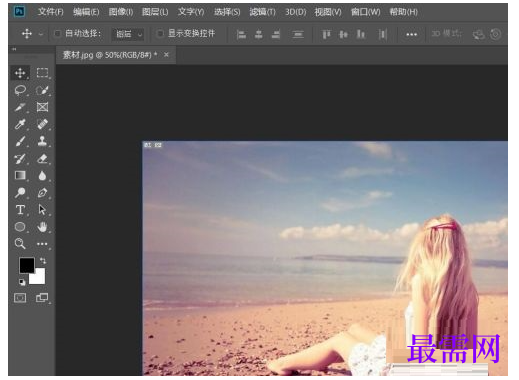Select the Ellipse shape tool

click(x=20, y=227)
